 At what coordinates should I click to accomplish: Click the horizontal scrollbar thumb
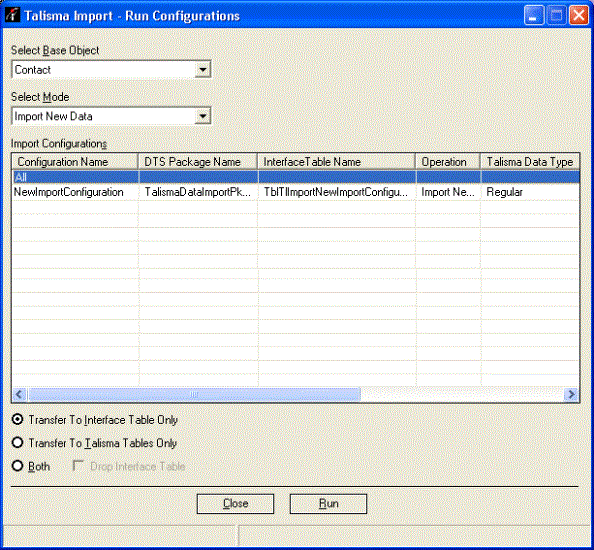(194, 394)
